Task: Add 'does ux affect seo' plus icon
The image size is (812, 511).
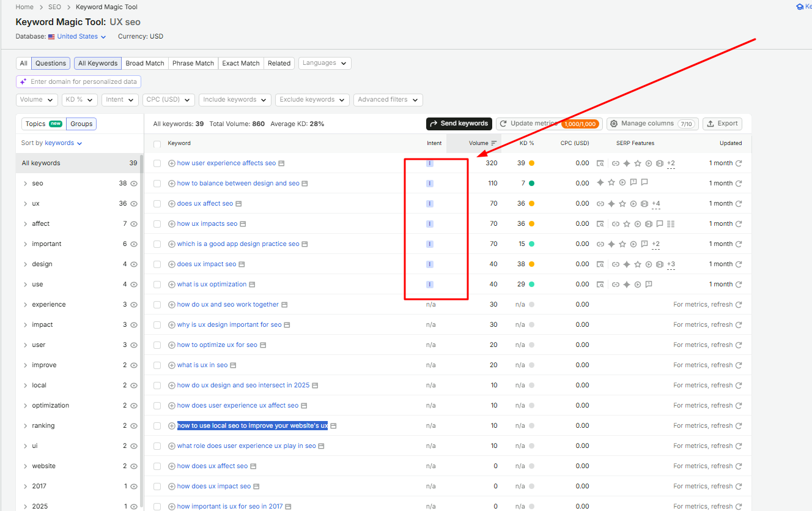Action: (x=172, y=204)
